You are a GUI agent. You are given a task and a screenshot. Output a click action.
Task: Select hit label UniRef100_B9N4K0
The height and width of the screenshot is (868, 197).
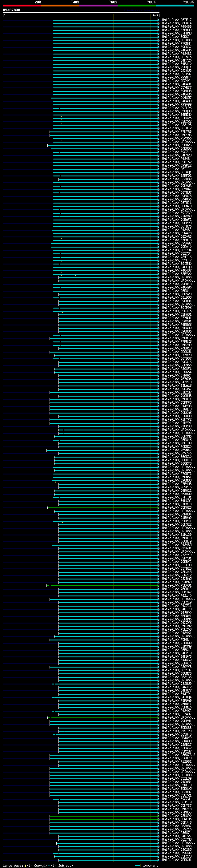point(176,233)
